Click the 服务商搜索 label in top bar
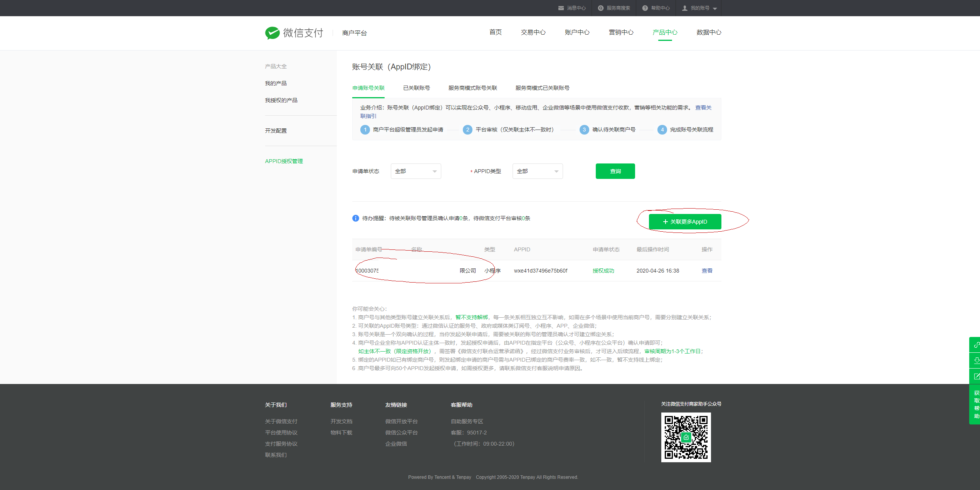 619,8
